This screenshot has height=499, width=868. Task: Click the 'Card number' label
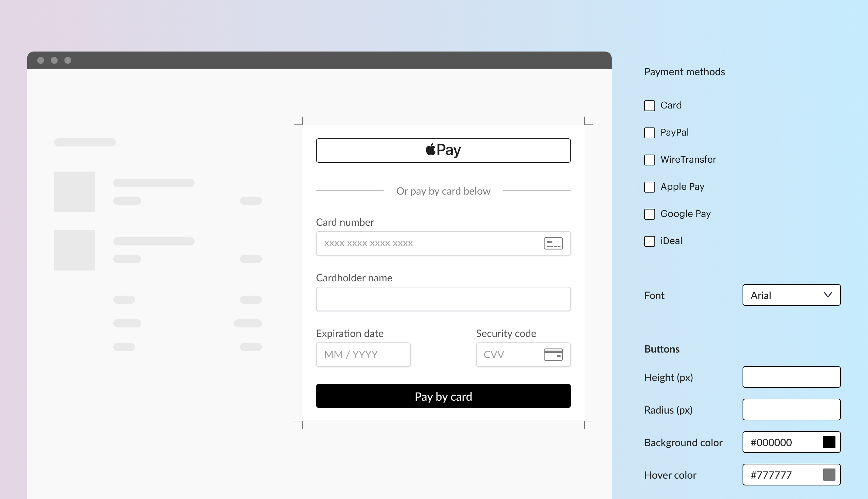coord(345,222)
